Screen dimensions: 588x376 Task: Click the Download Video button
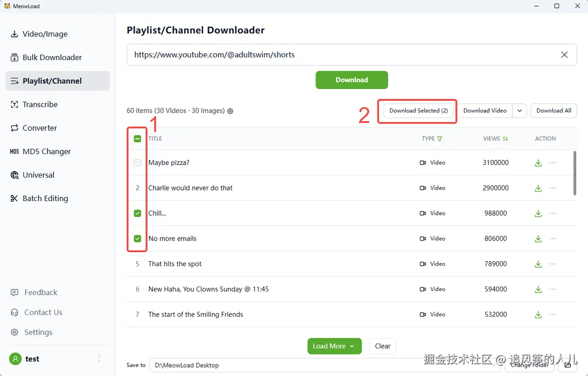tap(485, 111)
